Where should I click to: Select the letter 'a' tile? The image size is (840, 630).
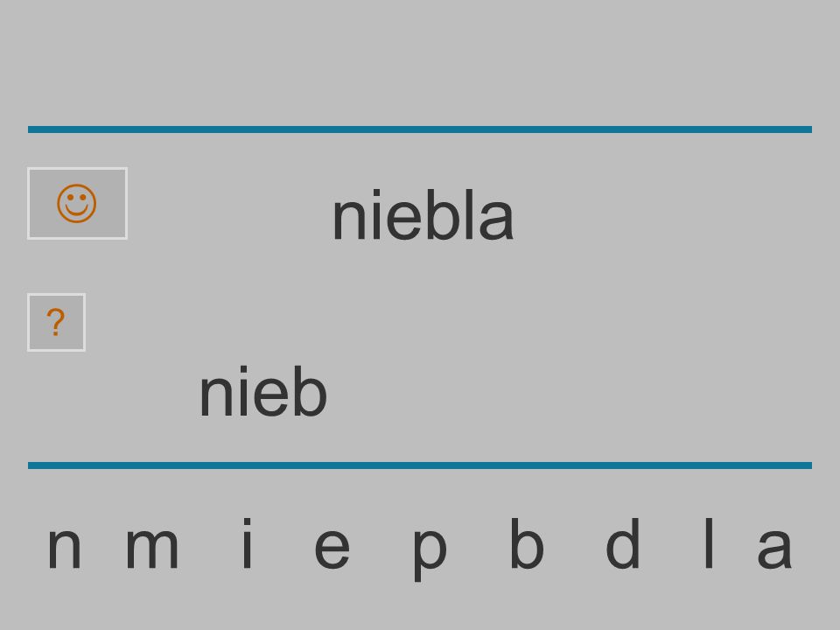tap(774, 548)
